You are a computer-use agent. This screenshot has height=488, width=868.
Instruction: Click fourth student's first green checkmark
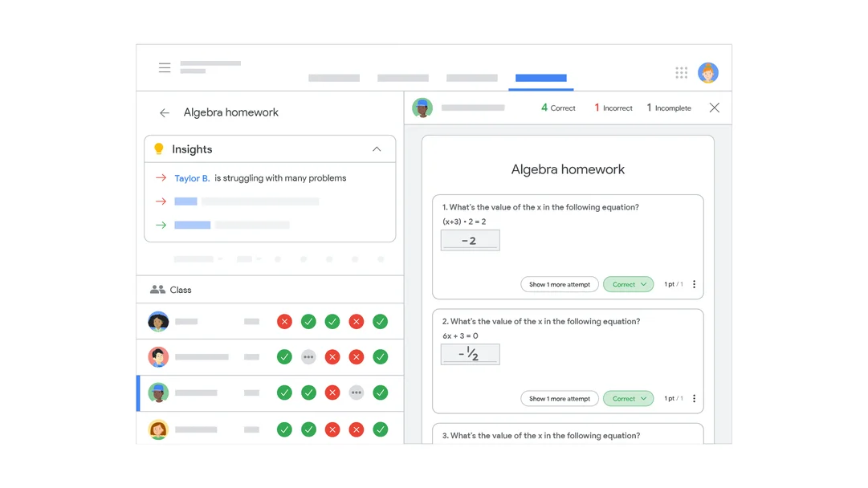284,429
